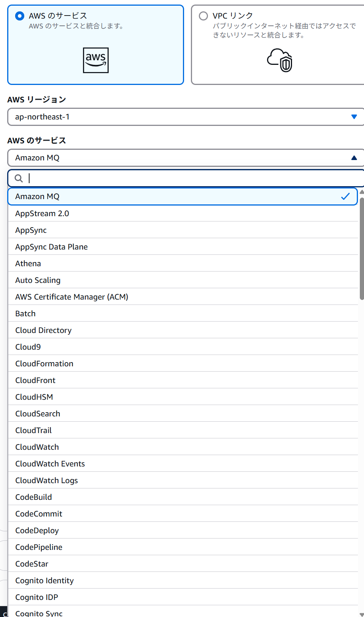Select the Batch service option
The image size is (364, 617).
[183, 314]
